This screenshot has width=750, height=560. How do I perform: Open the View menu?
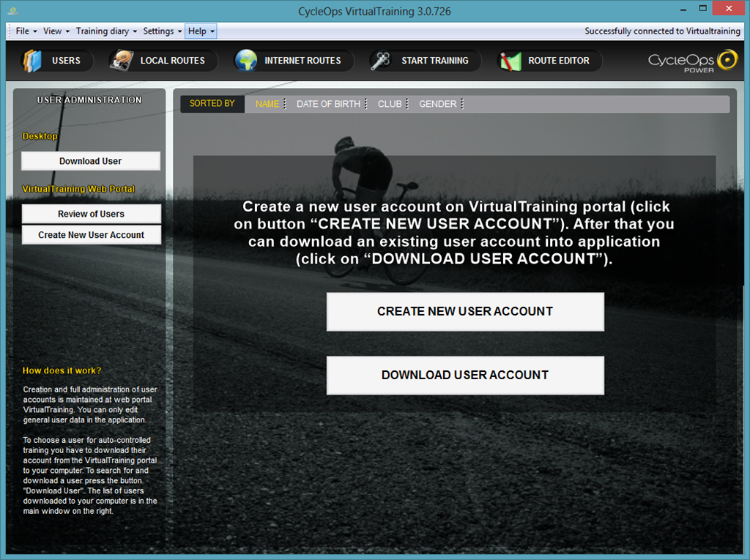point(56,31)
